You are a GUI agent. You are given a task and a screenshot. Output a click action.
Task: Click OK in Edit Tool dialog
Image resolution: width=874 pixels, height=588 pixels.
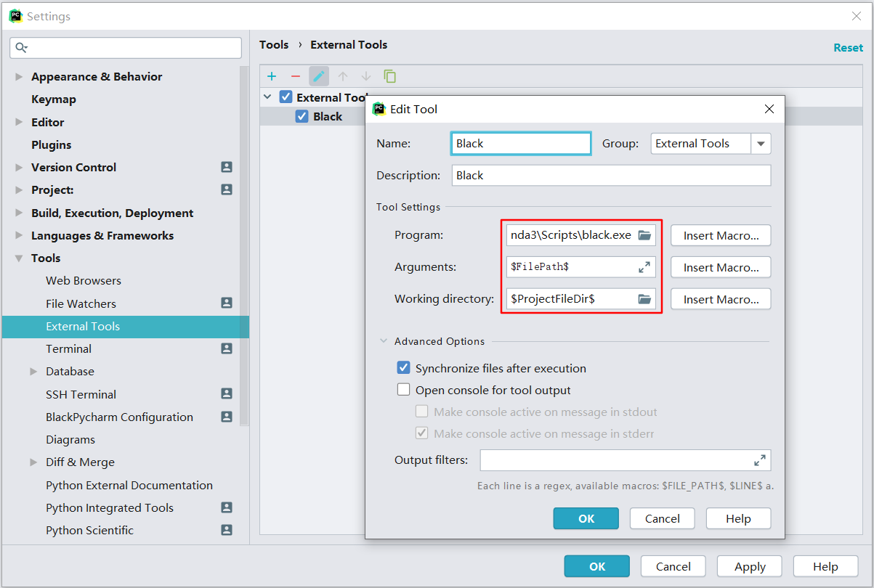(x=586, y=518)
